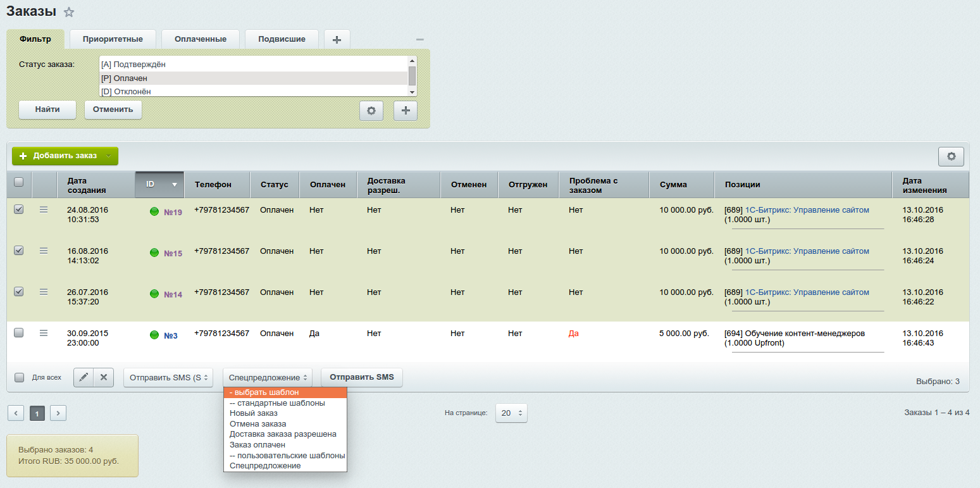Click the X delete icon for selected orders
Image resolution: width=980 pixels, height=488 pixels.
(x=103, y=377)
